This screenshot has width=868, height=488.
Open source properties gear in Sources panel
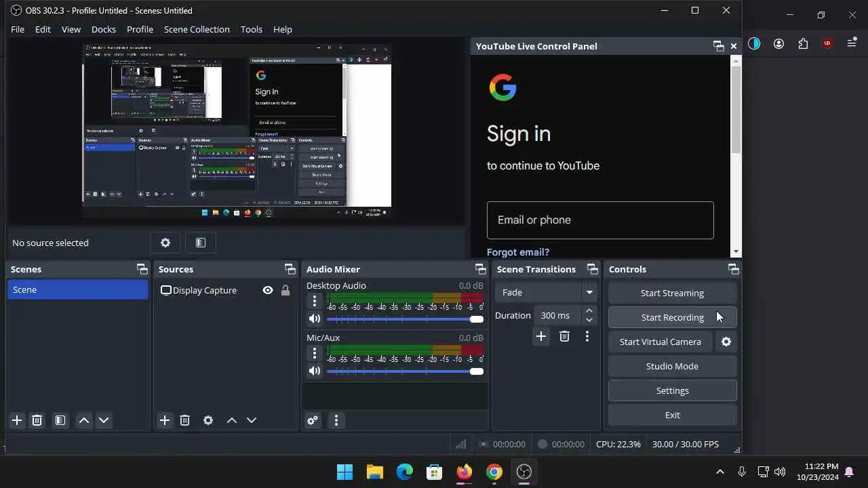click(x=208, y=420)
